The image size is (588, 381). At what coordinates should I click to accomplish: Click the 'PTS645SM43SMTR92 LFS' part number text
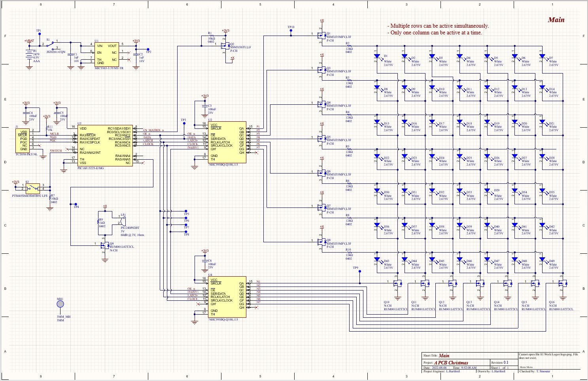click(x=30, y=195)
